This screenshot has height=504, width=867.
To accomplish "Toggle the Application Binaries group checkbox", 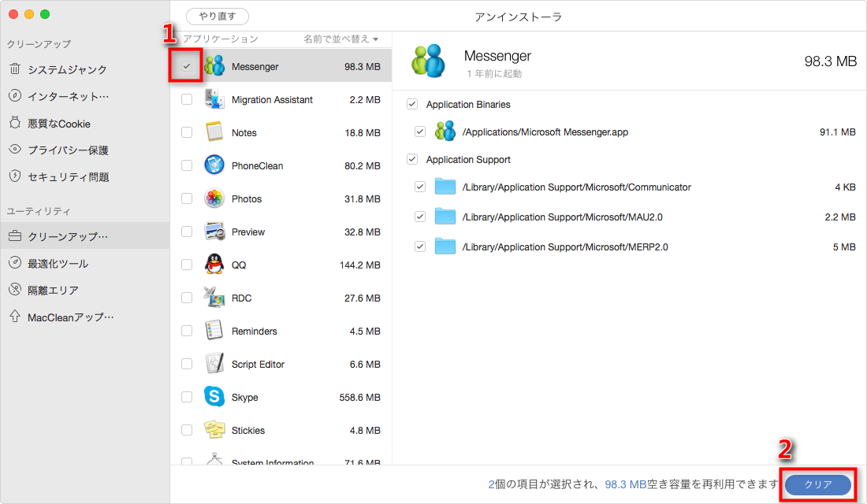I will point(412,104).
